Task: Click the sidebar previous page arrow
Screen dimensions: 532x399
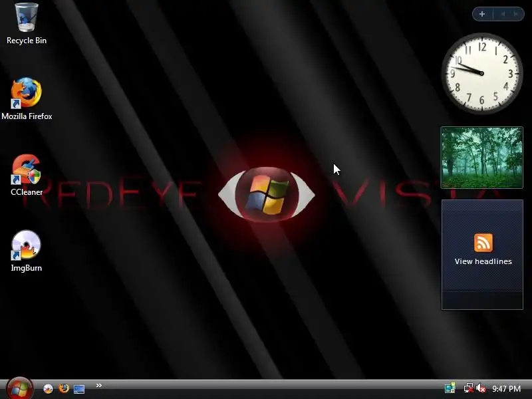Action: 503,14
